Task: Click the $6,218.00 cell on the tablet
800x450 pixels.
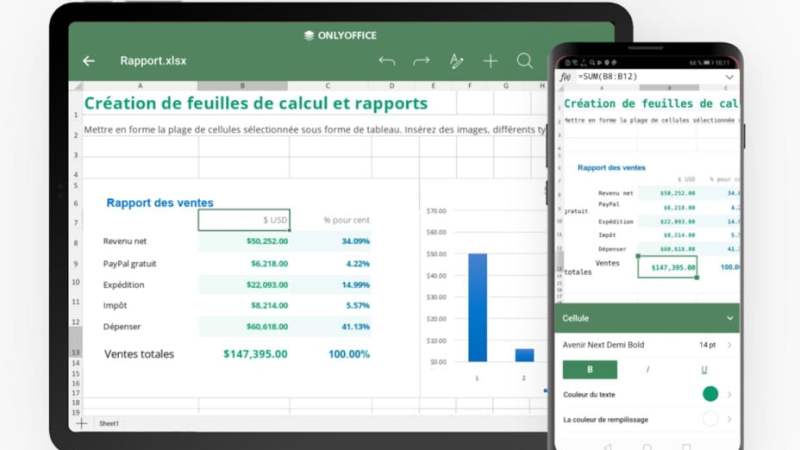Action: (x=244, y=263)
